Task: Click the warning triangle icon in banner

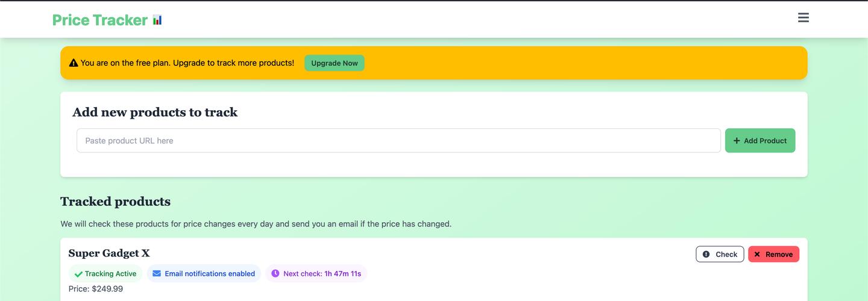Action: pyautogui.click(x=74, y=63)
